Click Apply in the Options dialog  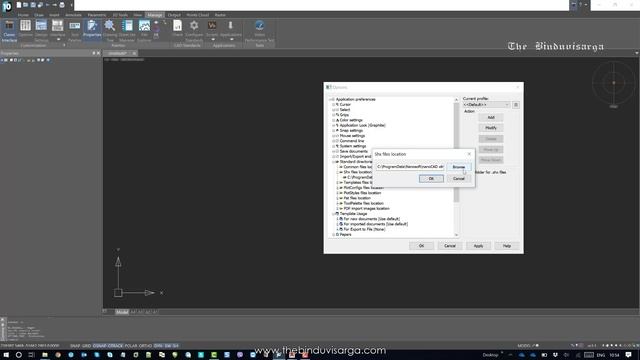(478, 246)
